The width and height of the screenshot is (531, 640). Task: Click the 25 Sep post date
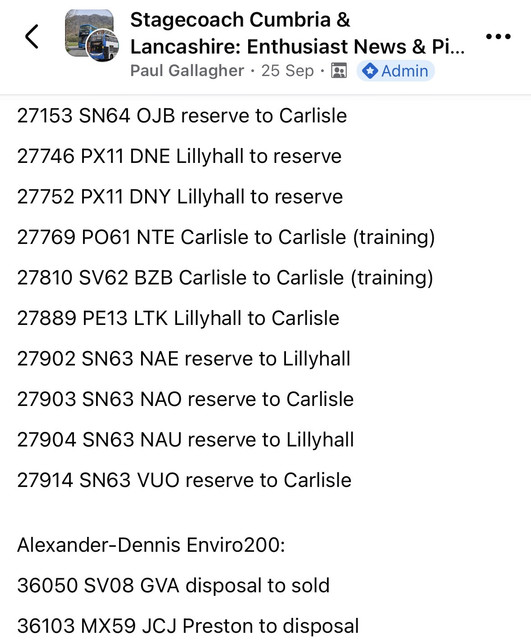287,71
